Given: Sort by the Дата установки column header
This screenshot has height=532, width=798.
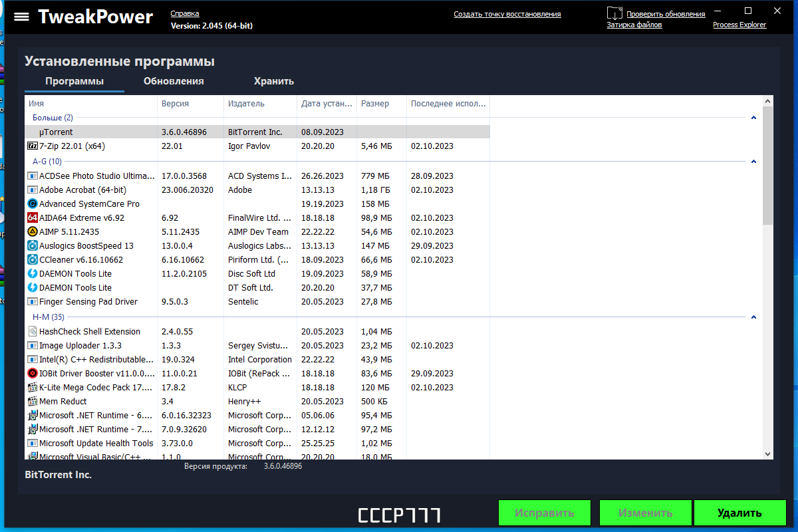Looking at the screenshot, I should pyautogui.click(x=327, y=104).
